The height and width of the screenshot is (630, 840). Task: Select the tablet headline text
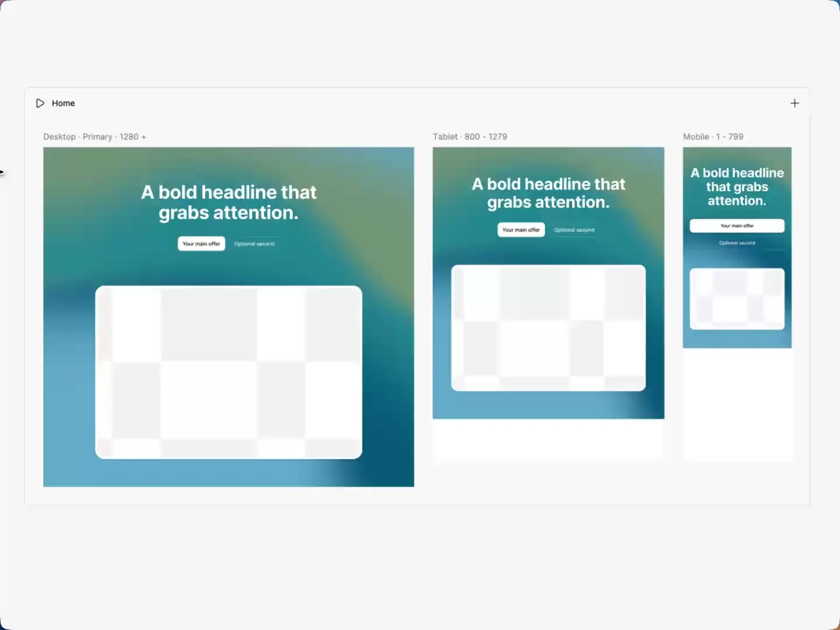point(548,193)
